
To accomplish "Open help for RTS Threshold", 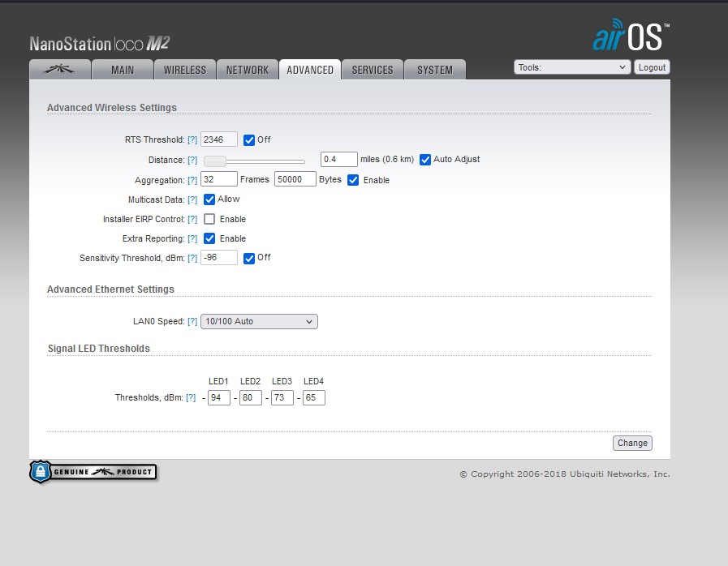I will 192,139.
